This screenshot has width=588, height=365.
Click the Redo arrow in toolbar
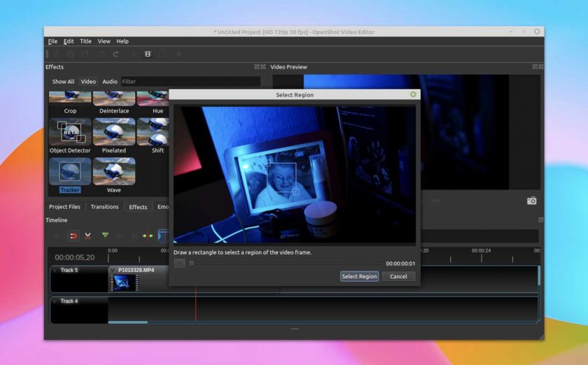(x=116, y=55)
